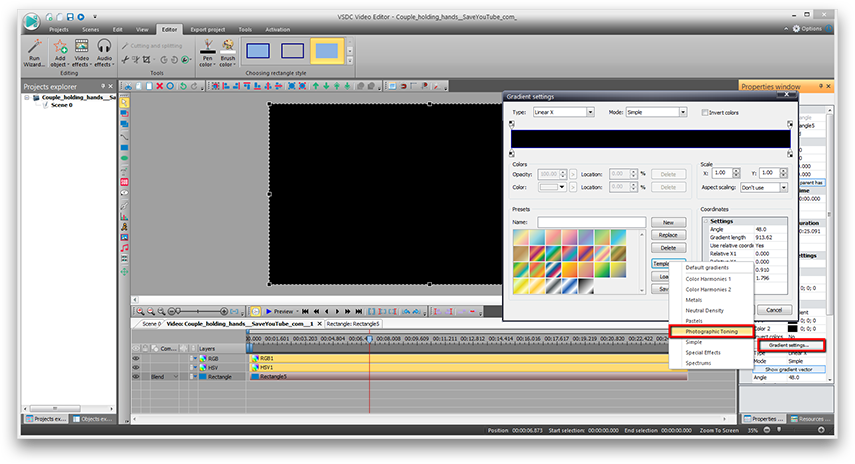Image resolution: width=855 pixels, height=464 pixels.
Task: Expand the RGB layer arrow in timeline
Action: pos(195,359)
